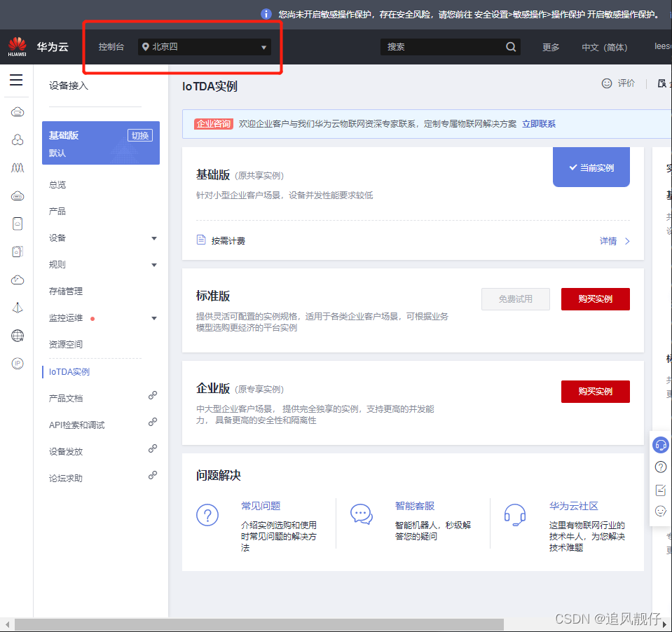Screen dimensions: 672x632
Task: Click the Huawei Cloud logo
Action: coord(17,47)
